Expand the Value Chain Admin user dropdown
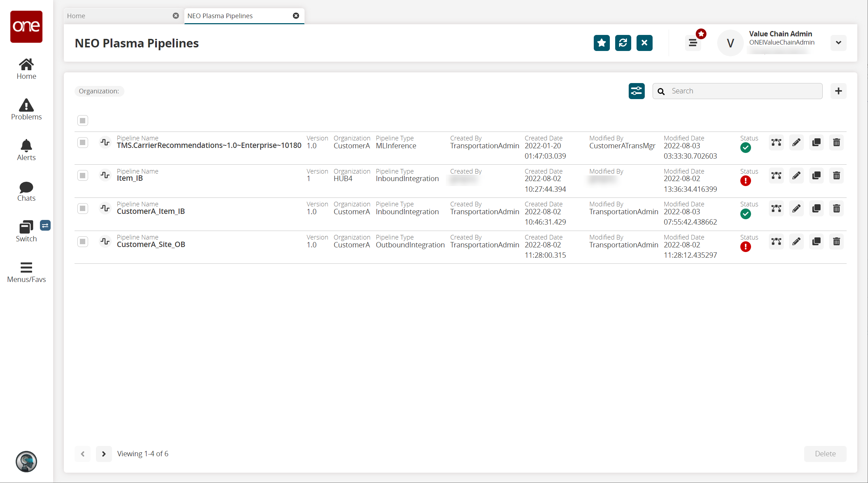The image size is (868, 483). pyautogui.click(x=838, y=43)
